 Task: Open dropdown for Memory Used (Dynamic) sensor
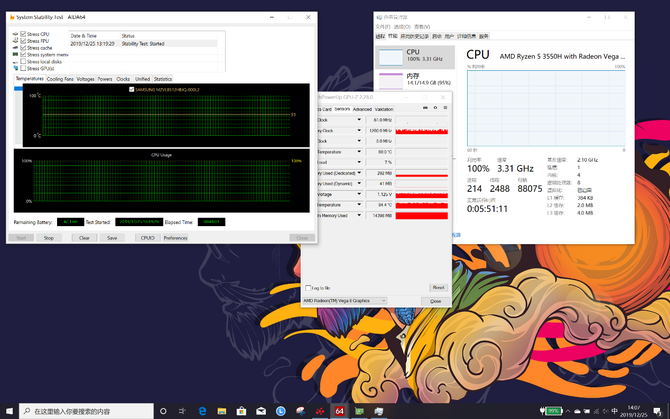[x=359, y=184]
